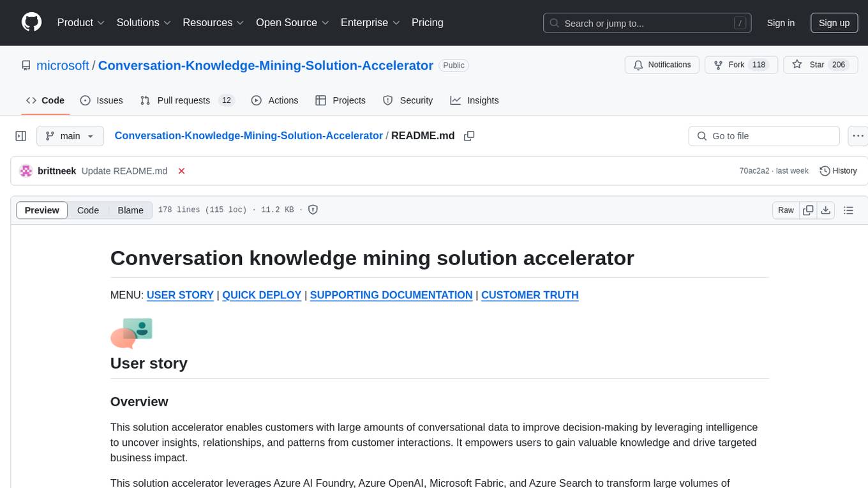Expand the Product menu

[81, 22]
